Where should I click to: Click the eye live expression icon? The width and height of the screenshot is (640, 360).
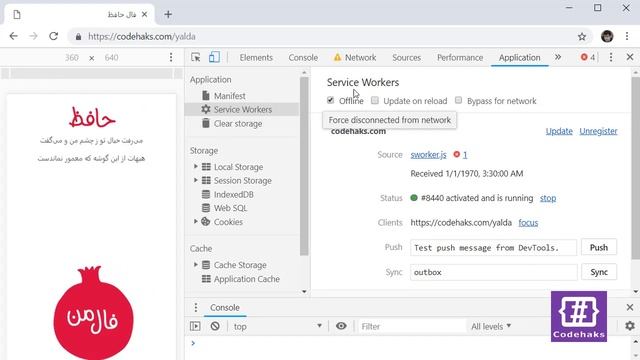click(341, 326)
